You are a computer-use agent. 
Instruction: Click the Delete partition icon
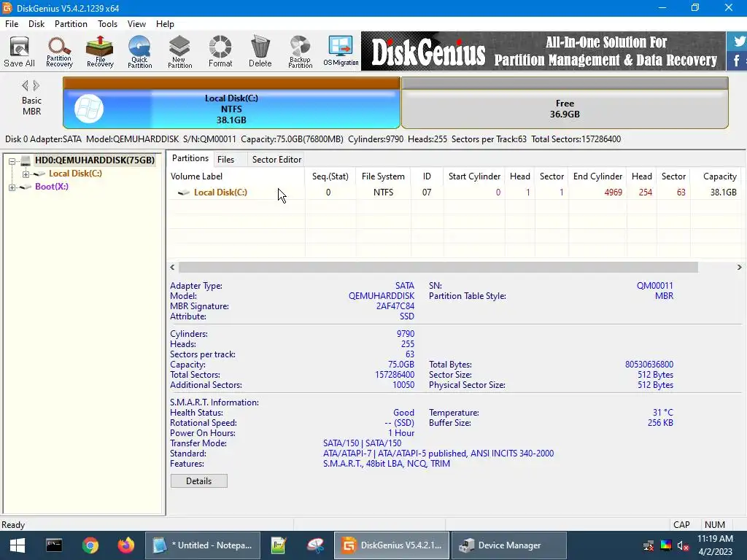click(260, 52)
